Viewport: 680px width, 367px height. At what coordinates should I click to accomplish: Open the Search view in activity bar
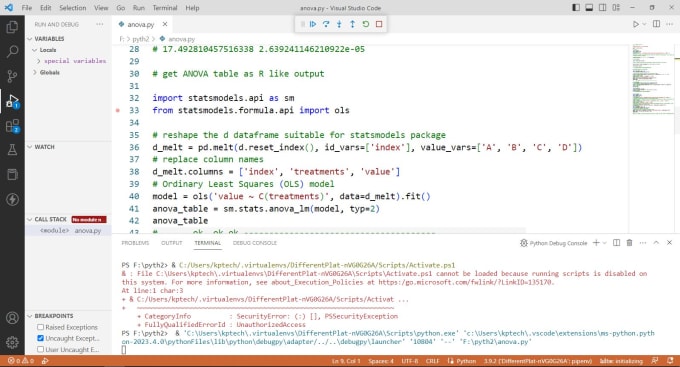[12, 52]
